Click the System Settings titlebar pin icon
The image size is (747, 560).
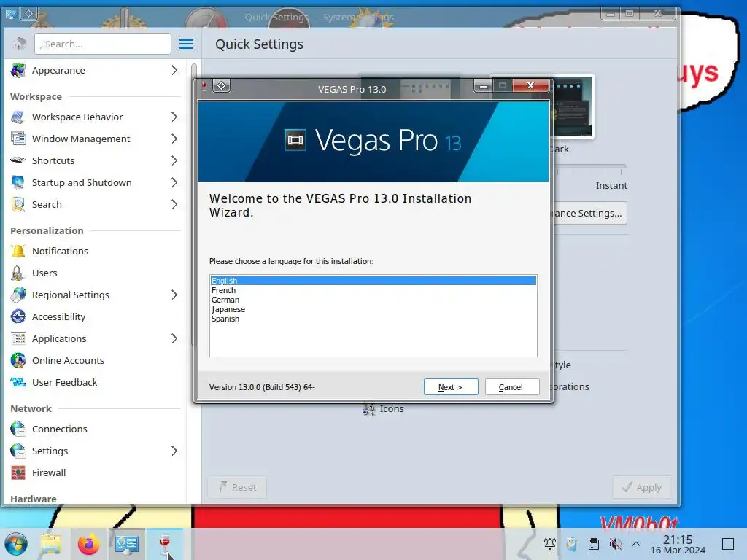click(x=29, y=13)
